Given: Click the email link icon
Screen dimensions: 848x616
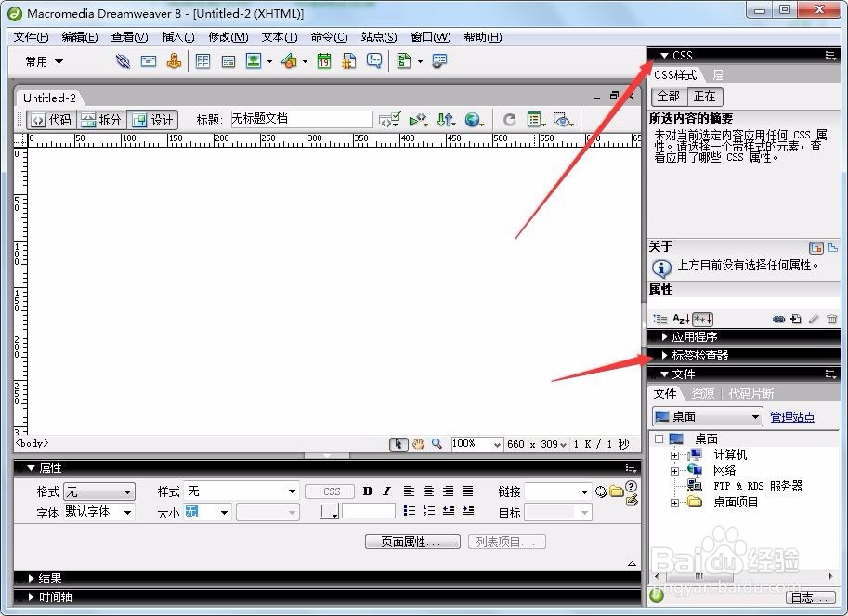Looking at the screenshot, I should click(149, 61).
